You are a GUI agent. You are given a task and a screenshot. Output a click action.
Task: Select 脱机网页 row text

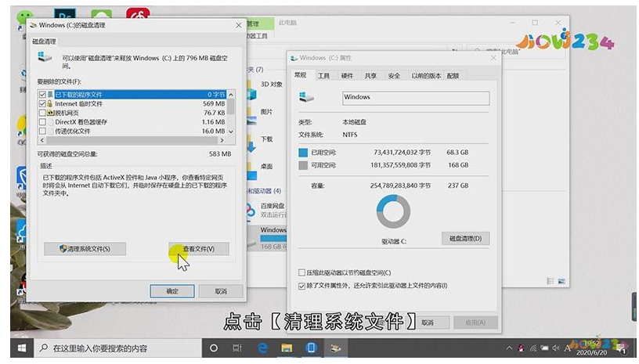point(67,113)
